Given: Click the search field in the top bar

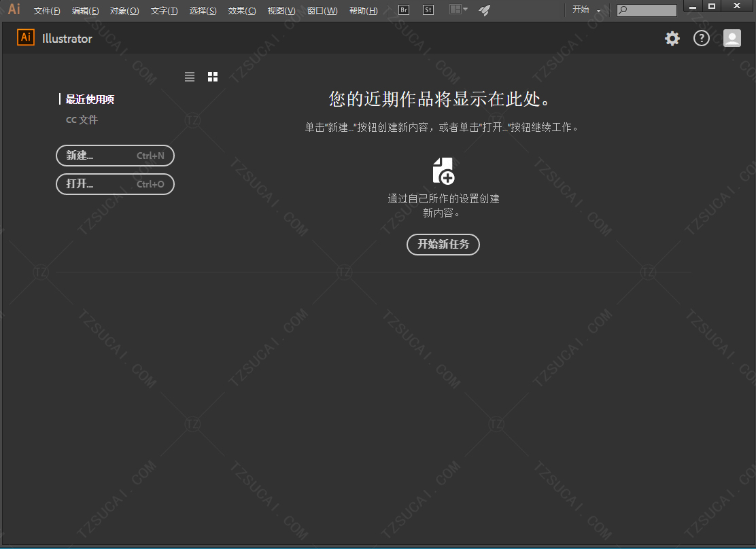Looking at the screenshot, I should tap(647, 10).
